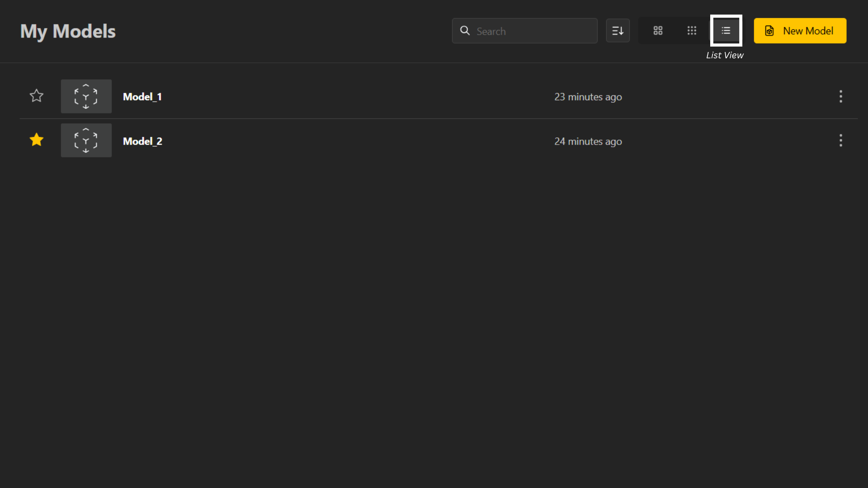Open Model_1 by its name
This screenshot has width=868, height=488.
142,97
